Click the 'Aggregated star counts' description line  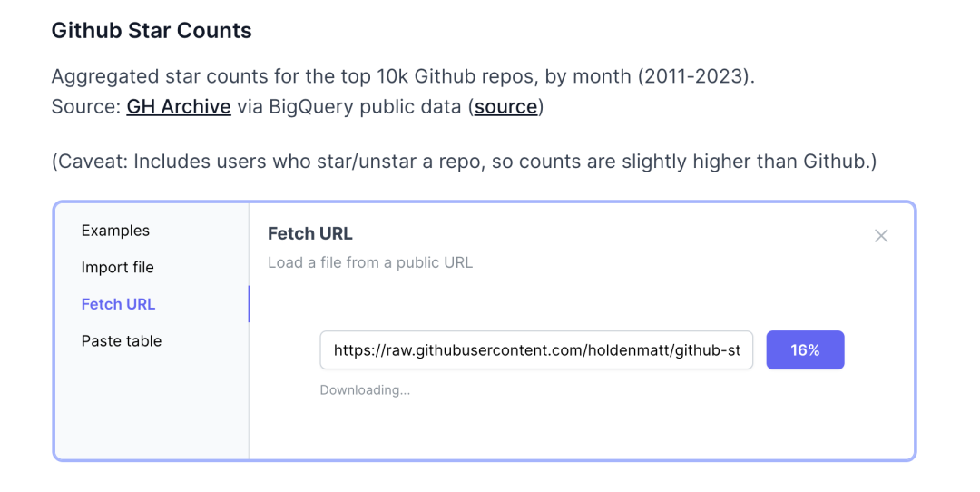[345, 76]
